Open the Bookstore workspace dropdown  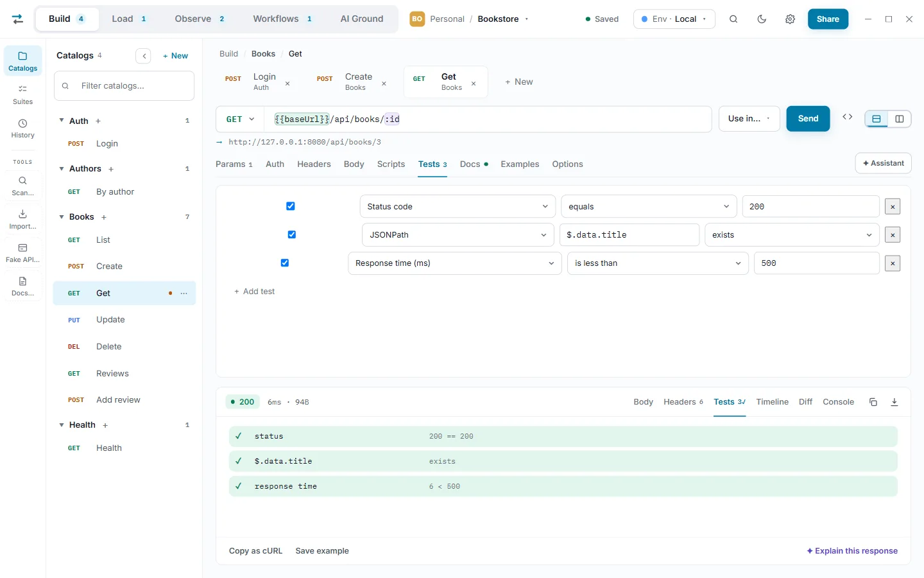tap(503, 19)
